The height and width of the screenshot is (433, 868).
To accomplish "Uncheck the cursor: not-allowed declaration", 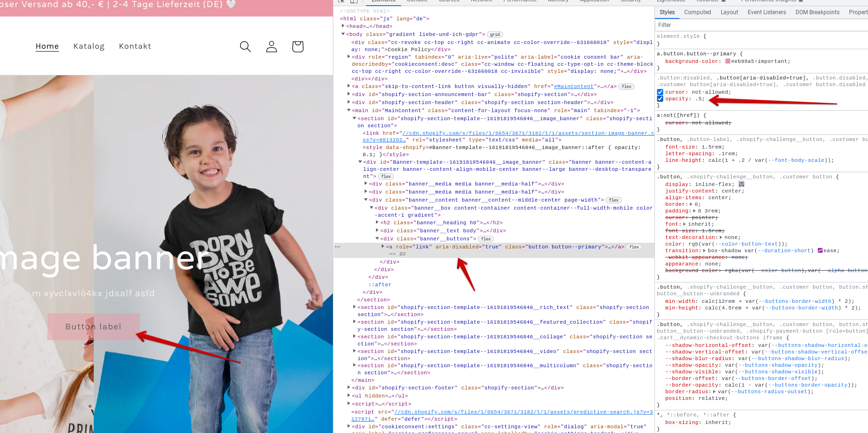I will point(660,92).
